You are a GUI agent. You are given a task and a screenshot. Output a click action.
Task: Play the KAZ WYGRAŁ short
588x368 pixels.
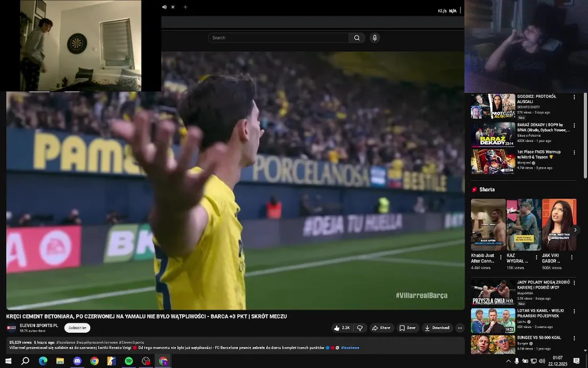tap(524, 224)
